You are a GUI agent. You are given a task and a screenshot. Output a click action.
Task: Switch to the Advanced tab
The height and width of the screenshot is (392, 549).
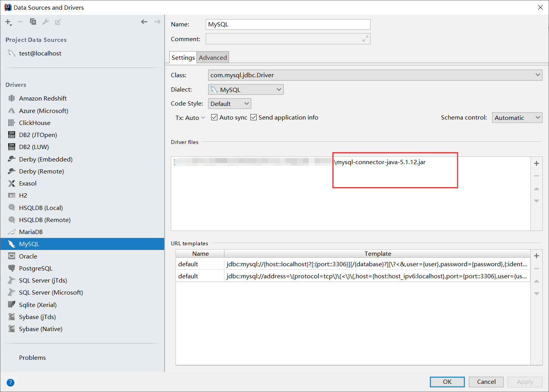[213, 57]
